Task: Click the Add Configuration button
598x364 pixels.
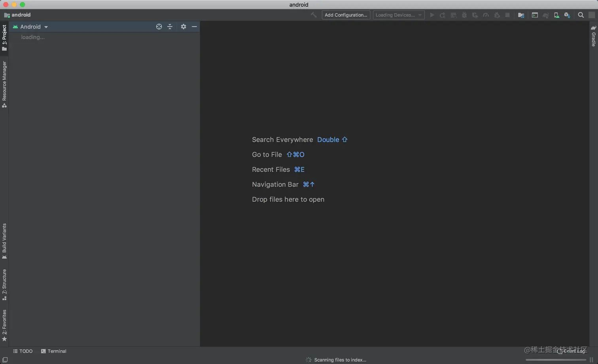Action: (346, 15)
